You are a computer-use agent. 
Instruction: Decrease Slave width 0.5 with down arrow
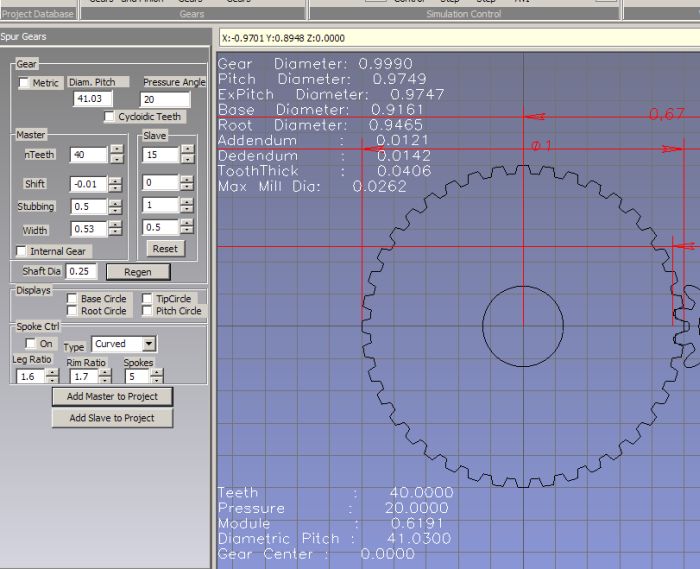coord(187,231)
